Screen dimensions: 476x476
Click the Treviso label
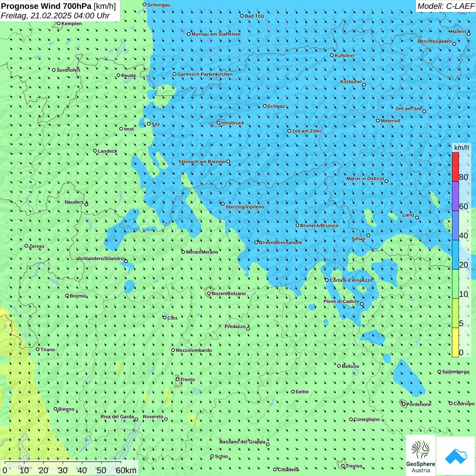coord(354,466)
